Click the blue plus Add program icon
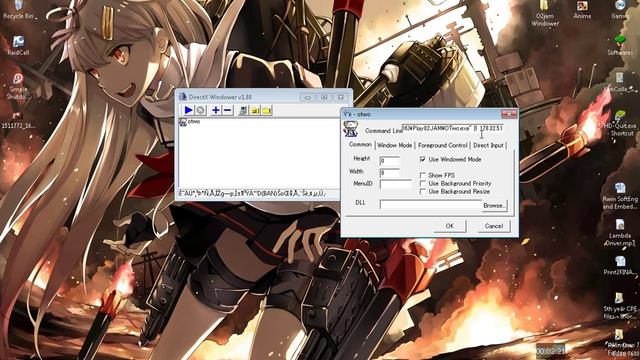Image resolution: width=640 pixels, height=360 pixels. coord(216,110)
